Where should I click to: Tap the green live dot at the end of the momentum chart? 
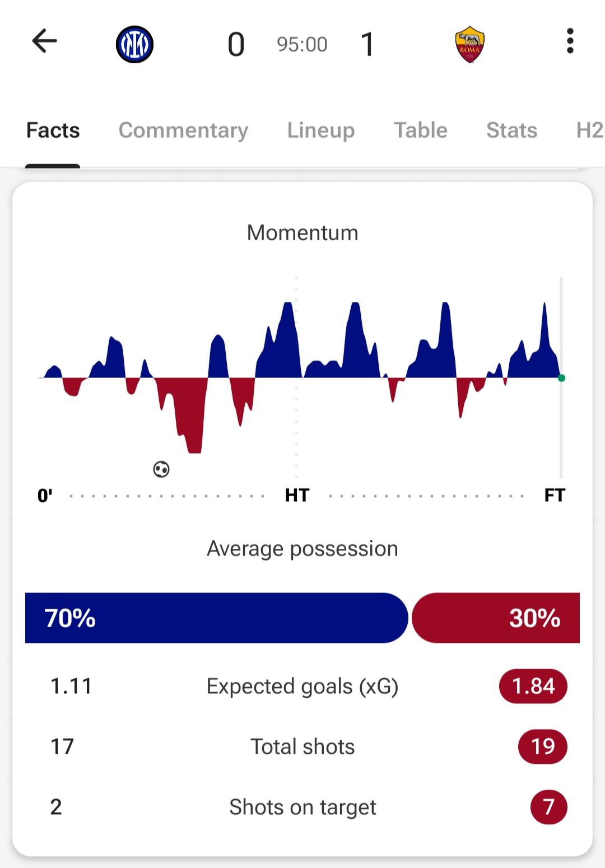(561, 378)
